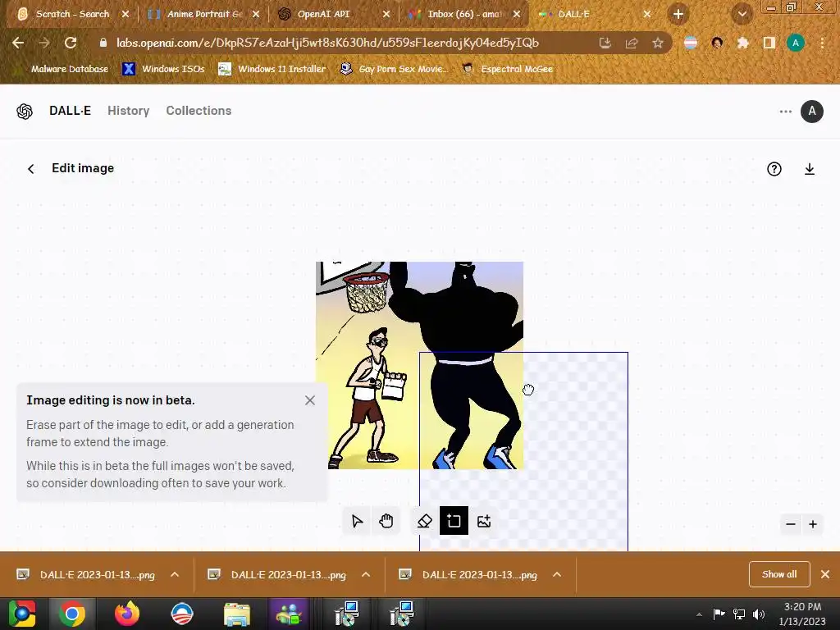The width and height of the screenshot is (840, 630).
Task: Select the arrow pointer tool
Action: [x=357, y=521]
